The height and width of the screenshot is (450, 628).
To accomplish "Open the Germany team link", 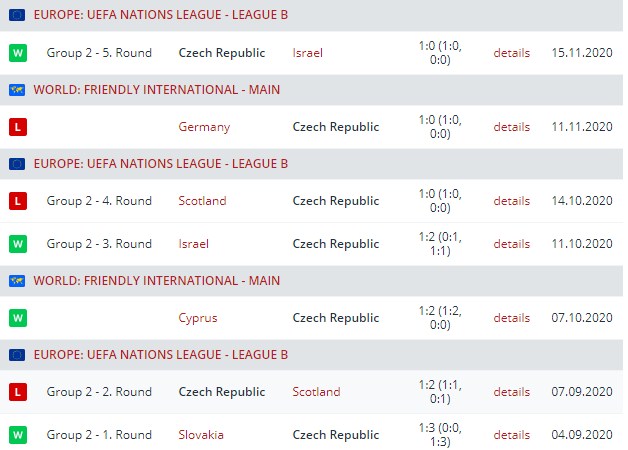I will [x=204, y=127].
